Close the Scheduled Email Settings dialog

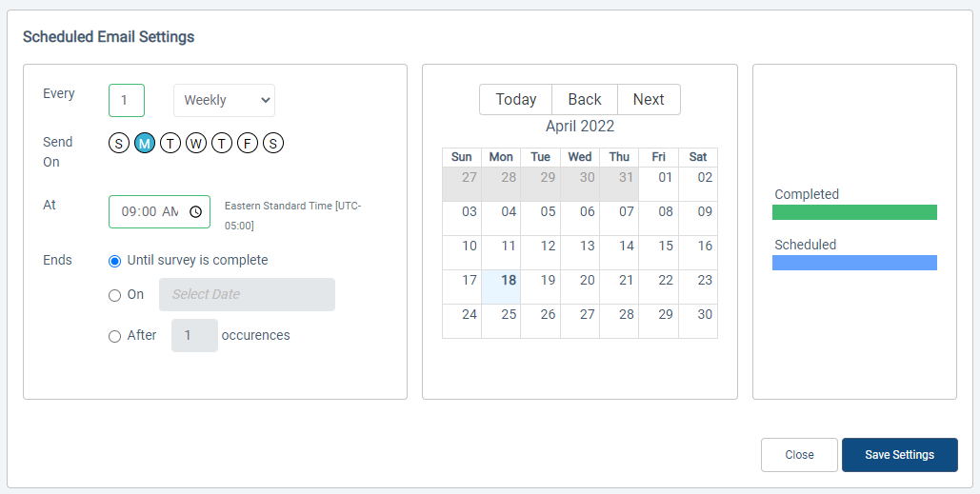(799, 455)
